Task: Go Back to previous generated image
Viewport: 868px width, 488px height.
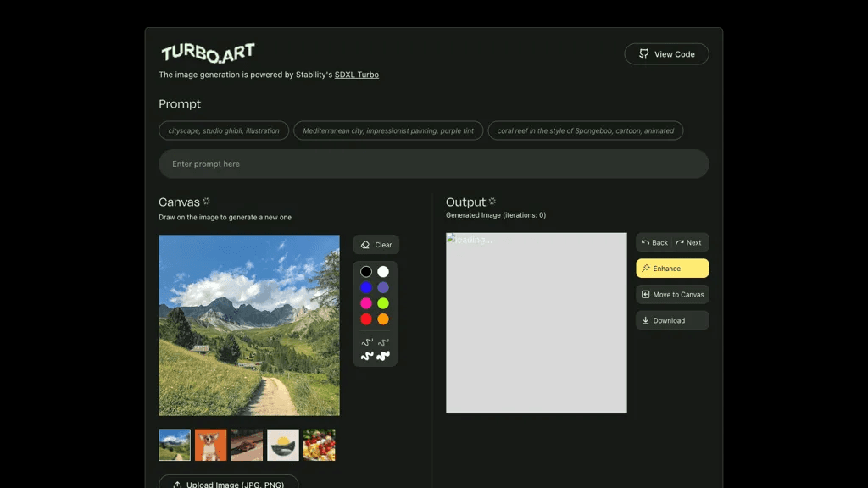Action: pyautogui.click(x=654, y=242)
